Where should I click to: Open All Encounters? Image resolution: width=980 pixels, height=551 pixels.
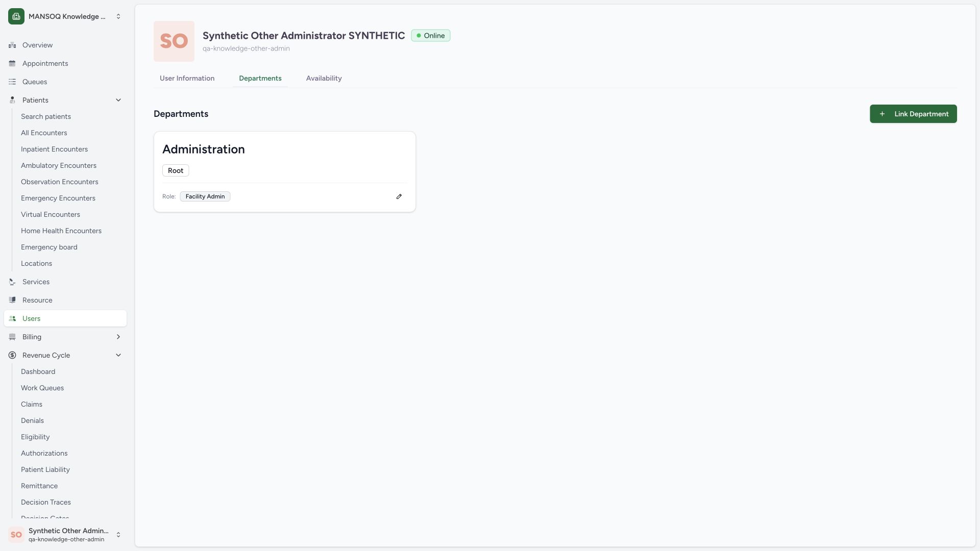click(44, 133)
